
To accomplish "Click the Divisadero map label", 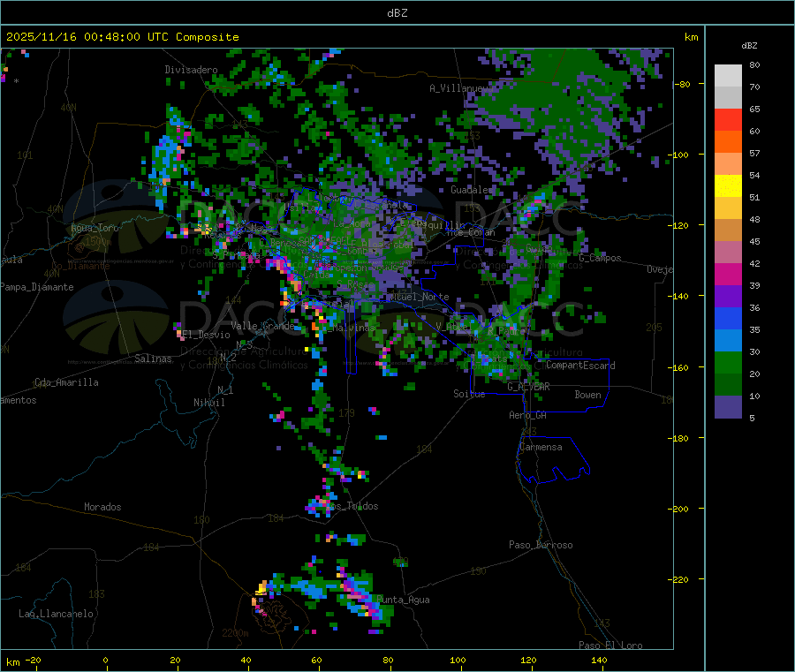I will point(191,70).
